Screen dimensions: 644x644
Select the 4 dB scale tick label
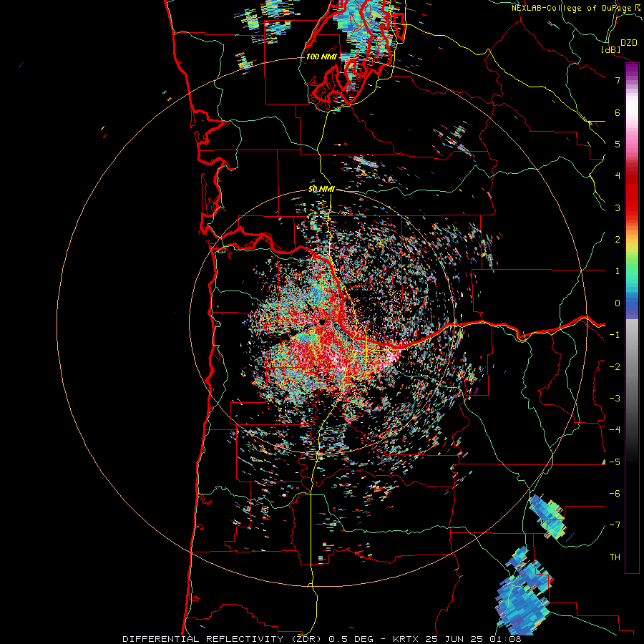(x=618, y=176)
